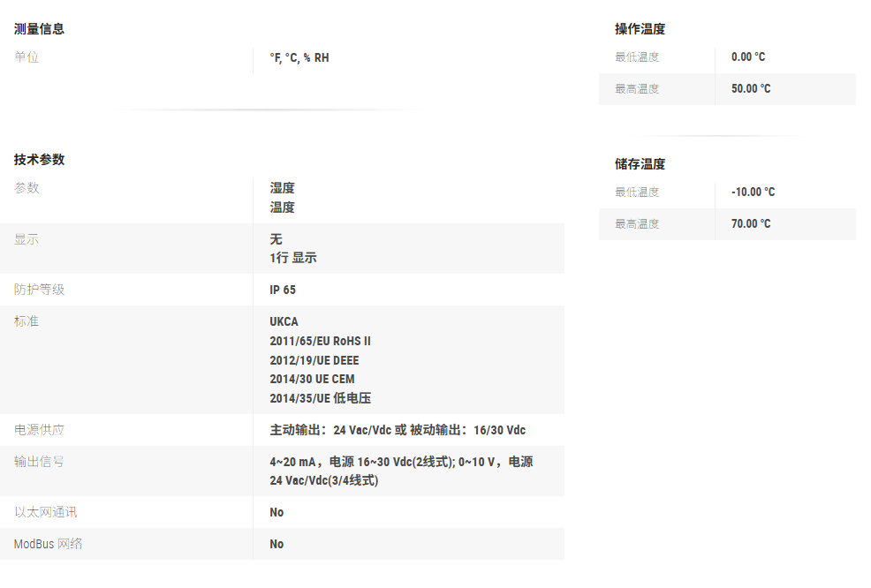The width and height of the screenshot is (871, 588).
Task: Select the 50.00 °C maximum operating temperature
Action: pos(750,89)
